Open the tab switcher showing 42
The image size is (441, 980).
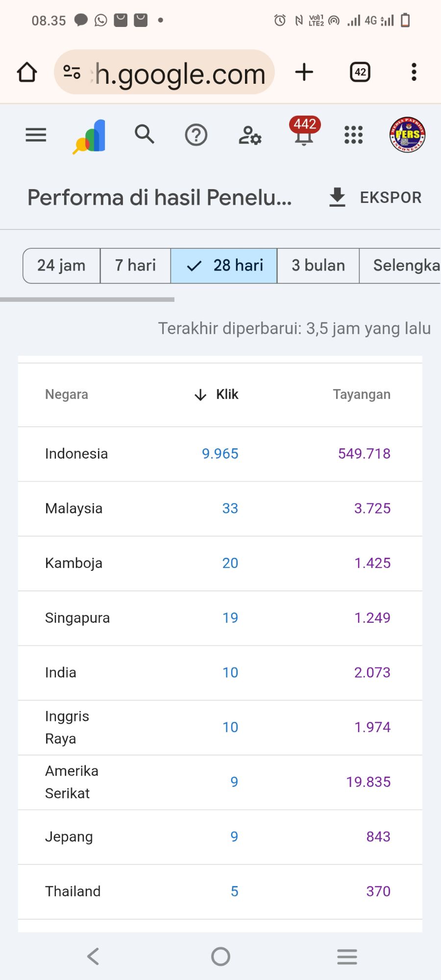(x=360, y=72)
